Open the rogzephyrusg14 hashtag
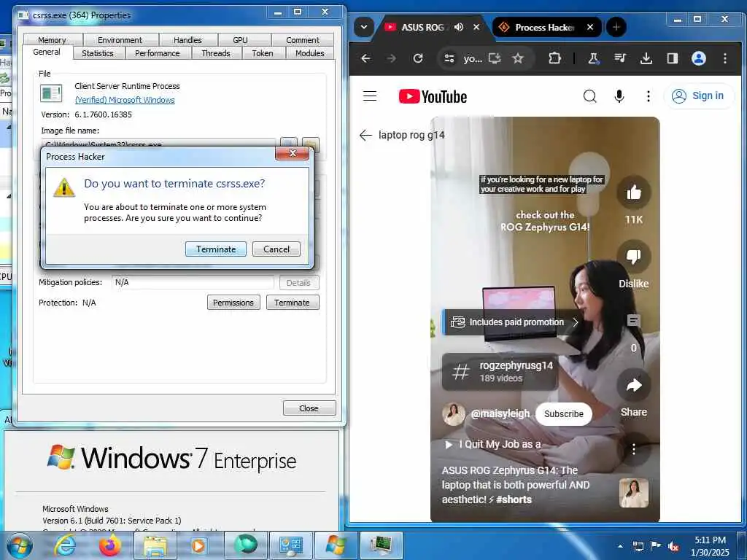 click(x=500, y=371)
